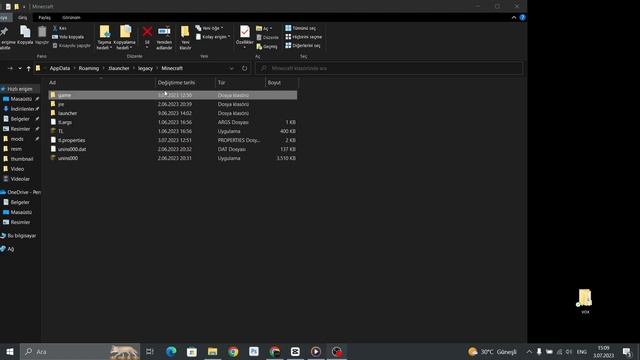Open Hızlı erişim in the navigation pane

tap(20, 89)
